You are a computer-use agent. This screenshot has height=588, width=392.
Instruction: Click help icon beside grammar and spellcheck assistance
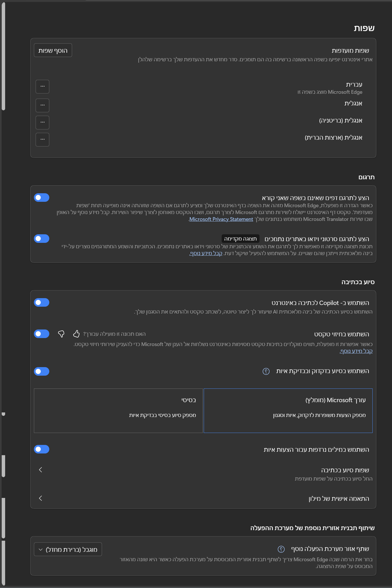coord(266,371)
